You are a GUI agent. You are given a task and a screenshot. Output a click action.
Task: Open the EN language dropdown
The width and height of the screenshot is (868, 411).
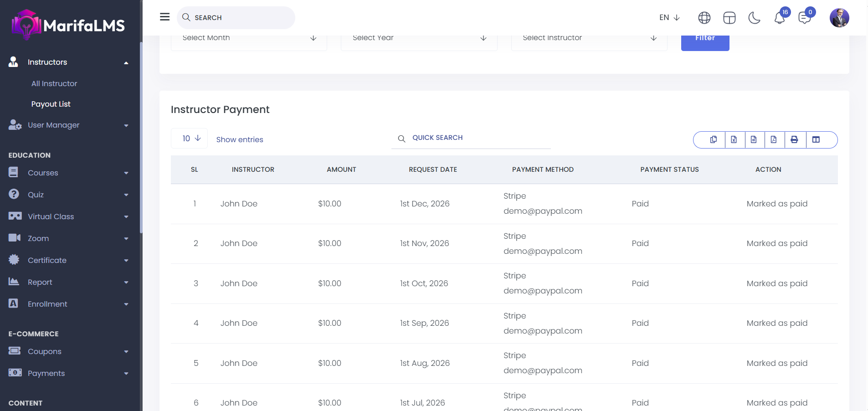tap(669, 18)
